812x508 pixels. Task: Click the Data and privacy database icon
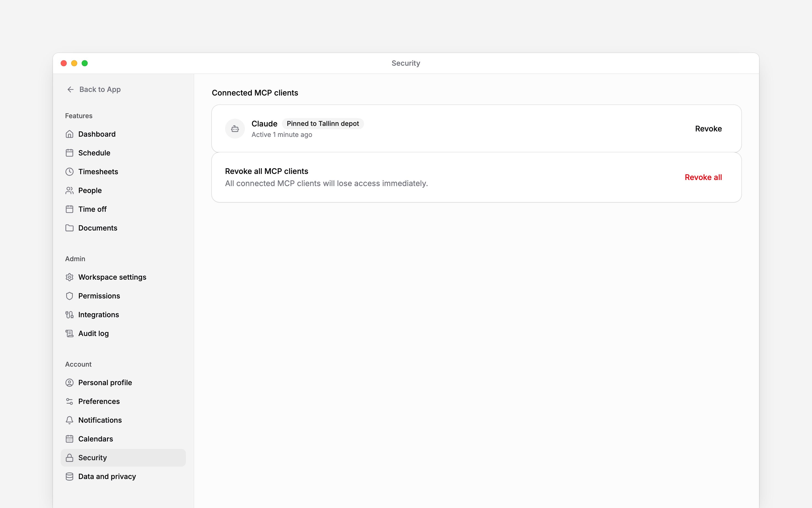click(x=70, y=477)
